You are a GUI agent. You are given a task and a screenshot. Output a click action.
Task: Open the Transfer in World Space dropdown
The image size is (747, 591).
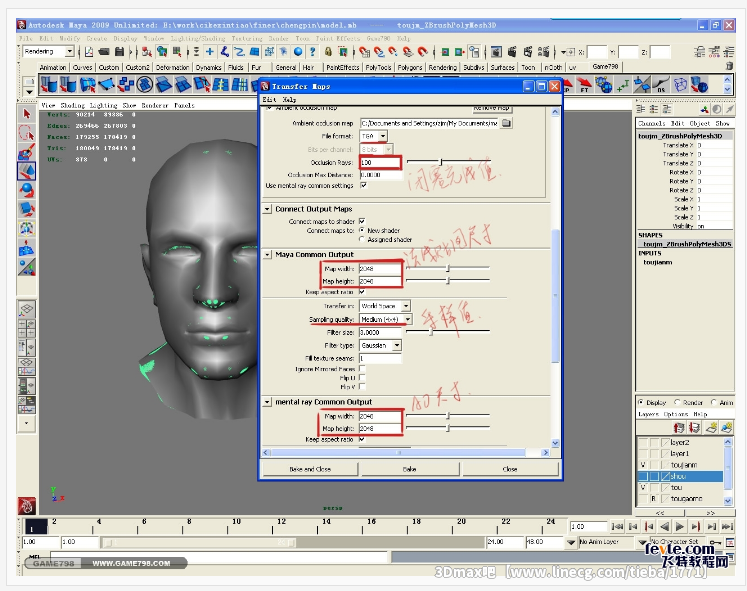(x=406, y=306)
